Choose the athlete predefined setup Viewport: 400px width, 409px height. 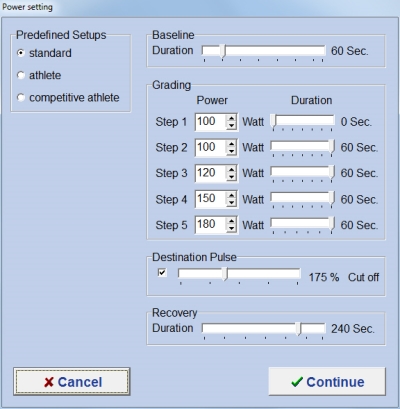coord(21,75)
